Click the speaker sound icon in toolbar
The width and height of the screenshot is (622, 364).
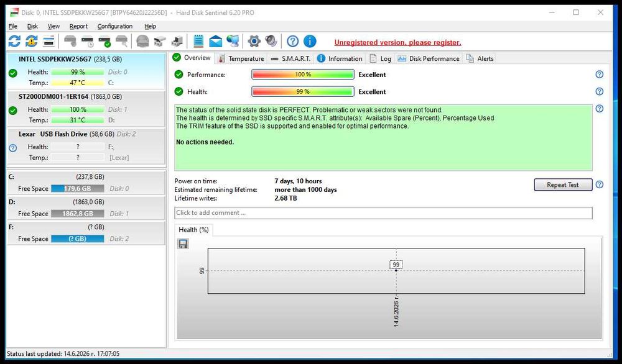[271, 41]
